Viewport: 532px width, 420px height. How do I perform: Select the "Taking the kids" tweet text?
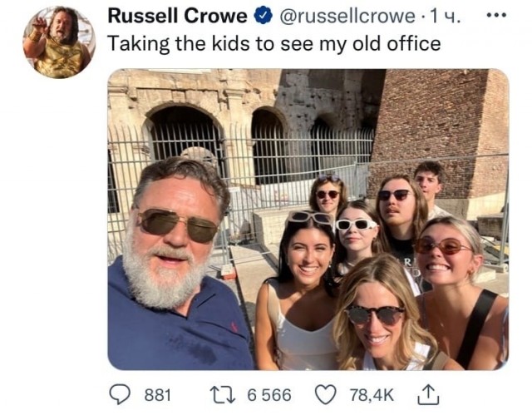[x=274, y=43]
